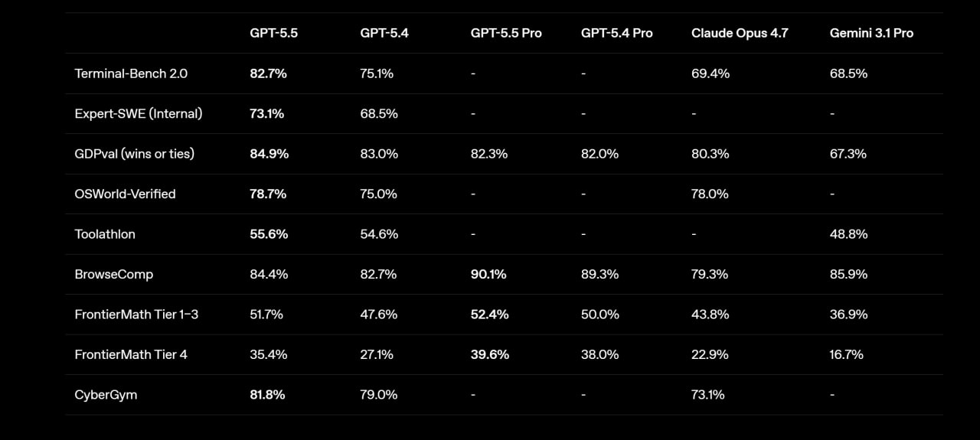
Task: Select the FrontierMath Tier 4 row label
Action: coord(131,354)
